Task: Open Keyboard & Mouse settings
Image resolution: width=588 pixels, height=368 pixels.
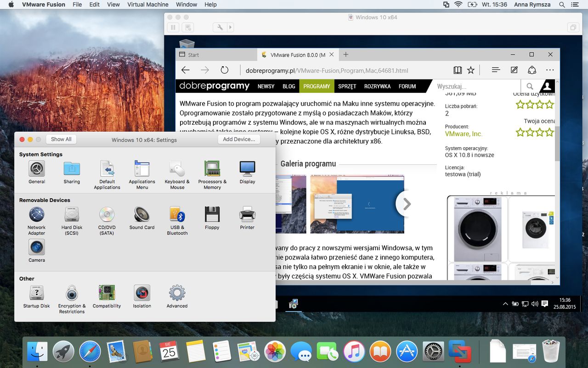Action: [177, 169]
